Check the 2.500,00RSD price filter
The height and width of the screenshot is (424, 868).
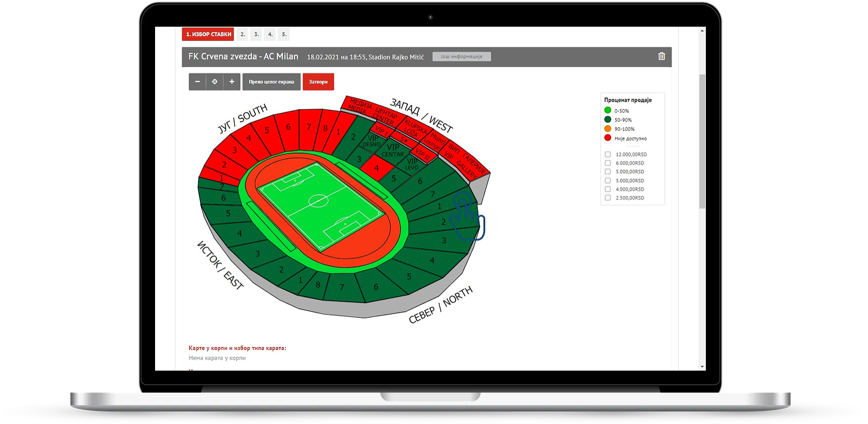click(x=608, y=198)
